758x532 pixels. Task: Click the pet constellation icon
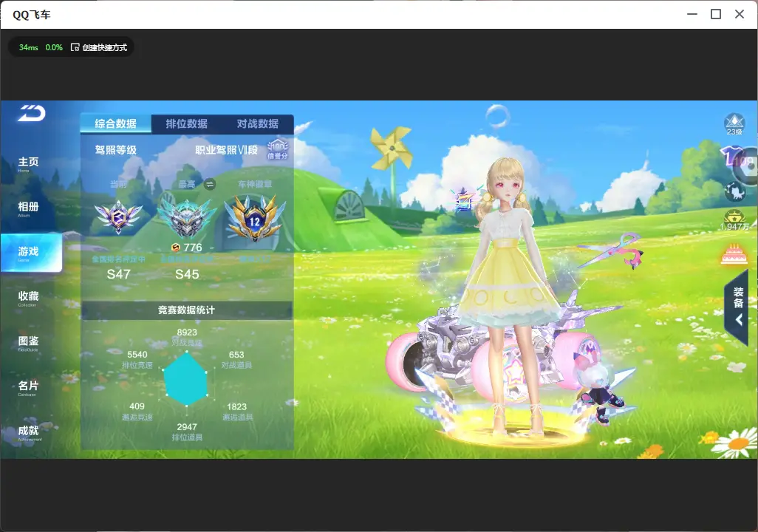[735, 191]
